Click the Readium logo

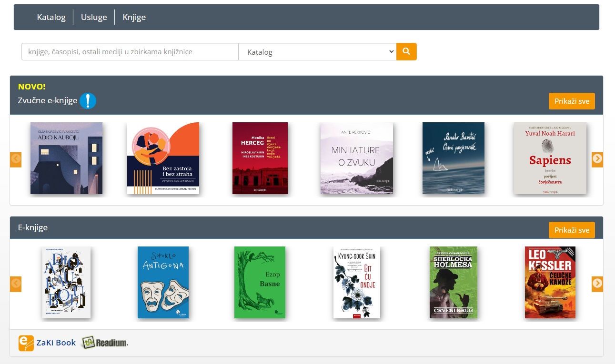coord(105,343)
